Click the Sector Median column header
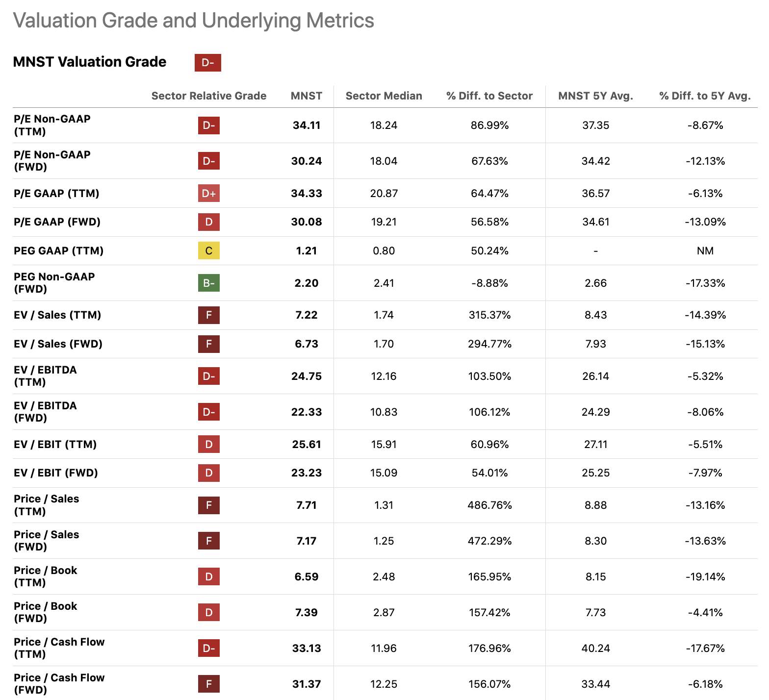The width and height of the screenshot is (769, 700). point(384,96)
